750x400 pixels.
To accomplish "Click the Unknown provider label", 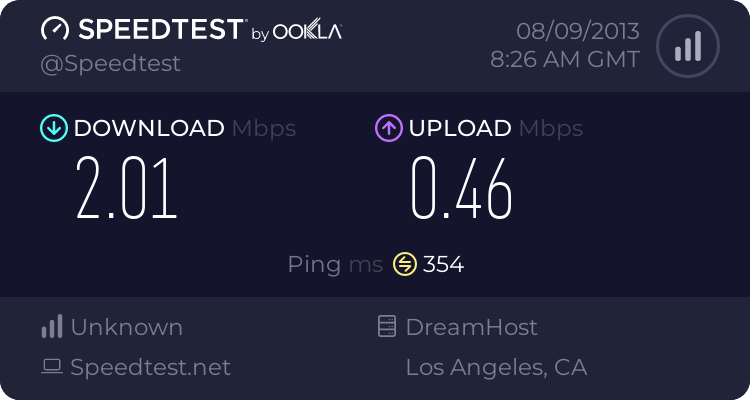I will click(x=126, y=327).
